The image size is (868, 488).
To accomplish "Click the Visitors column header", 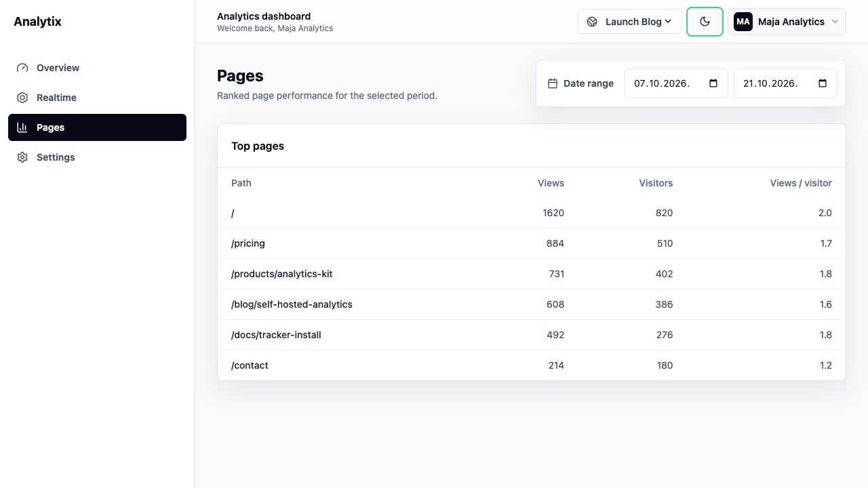I will click(656, 183).
